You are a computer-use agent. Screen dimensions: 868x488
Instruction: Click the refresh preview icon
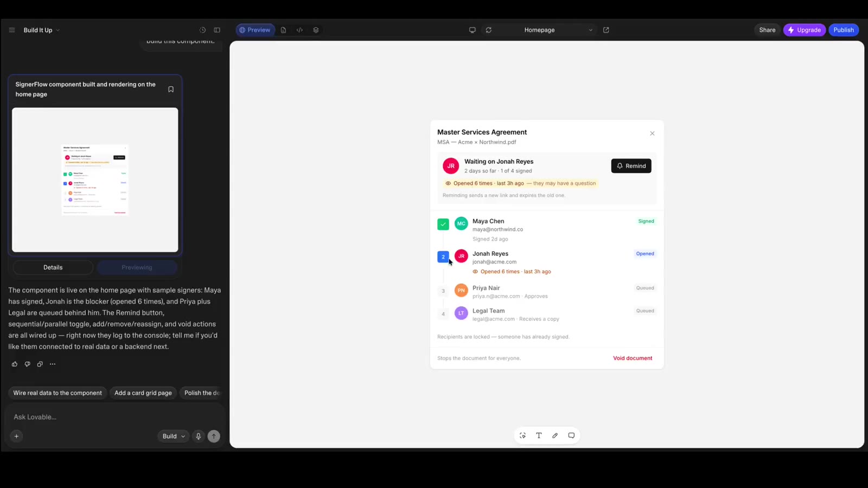click(488, 30)
